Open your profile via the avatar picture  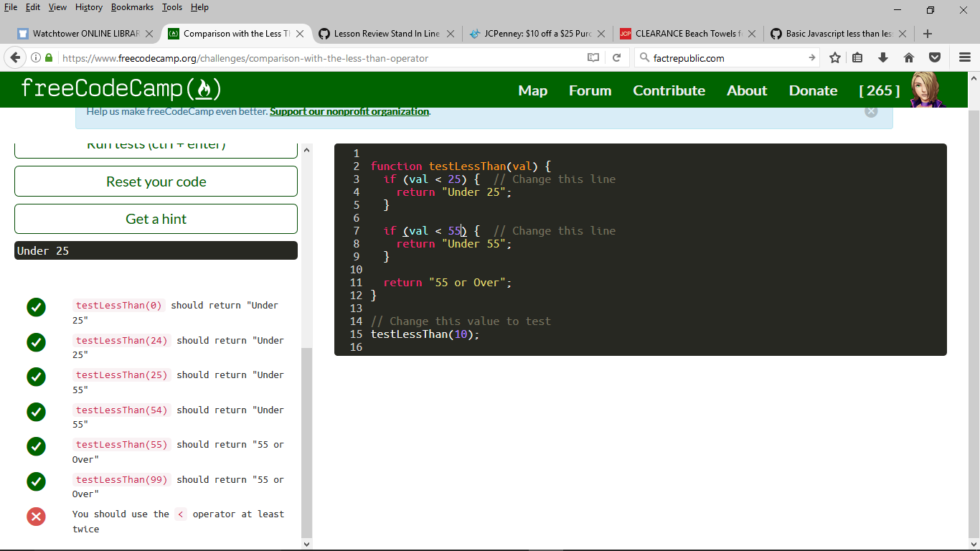click(x=928, y=90)
